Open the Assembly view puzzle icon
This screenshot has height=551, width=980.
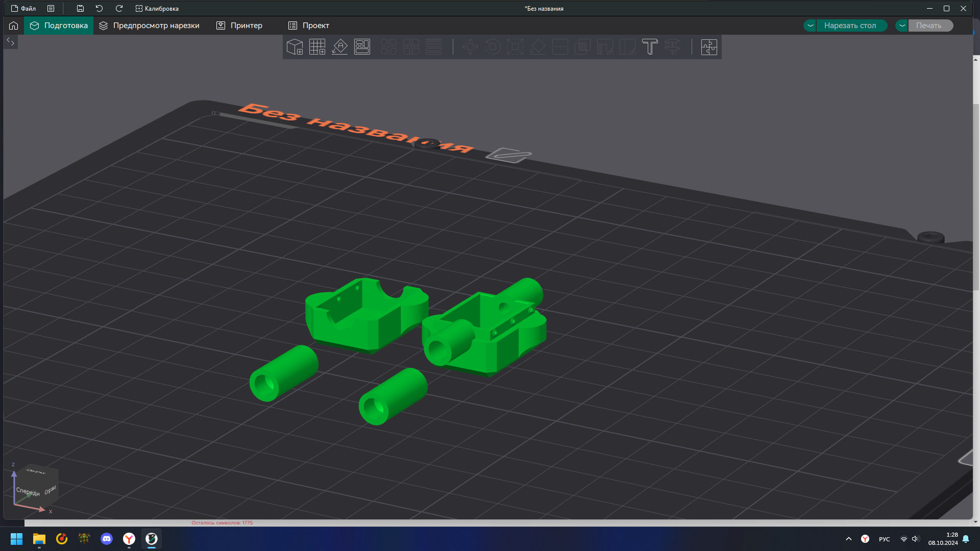[x=708, y=47]
